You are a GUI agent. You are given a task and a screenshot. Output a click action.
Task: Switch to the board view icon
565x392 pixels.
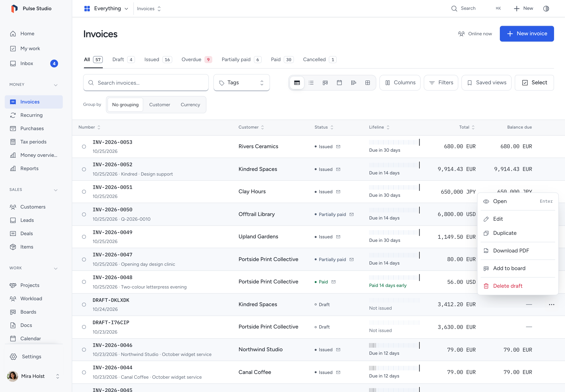pos(325,83)
